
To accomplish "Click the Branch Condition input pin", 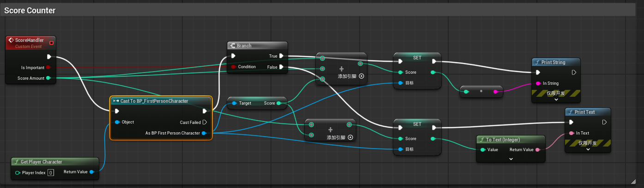I will 233,67.
